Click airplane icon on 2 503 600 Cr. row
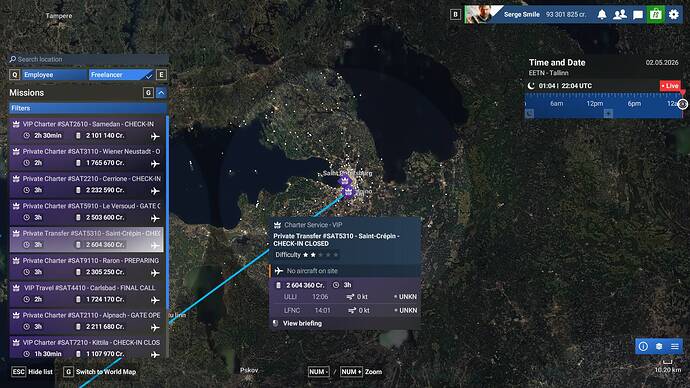690x388 pixels. click(x=155, y=218)
